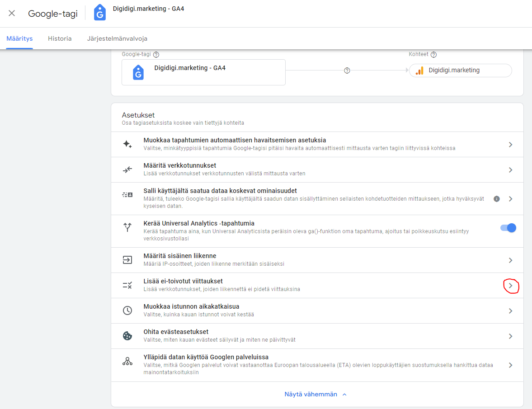Click the sparkle icon for automatic event detection
The height and width of the screenshot is (409, 532).
[x=127, y=145]
